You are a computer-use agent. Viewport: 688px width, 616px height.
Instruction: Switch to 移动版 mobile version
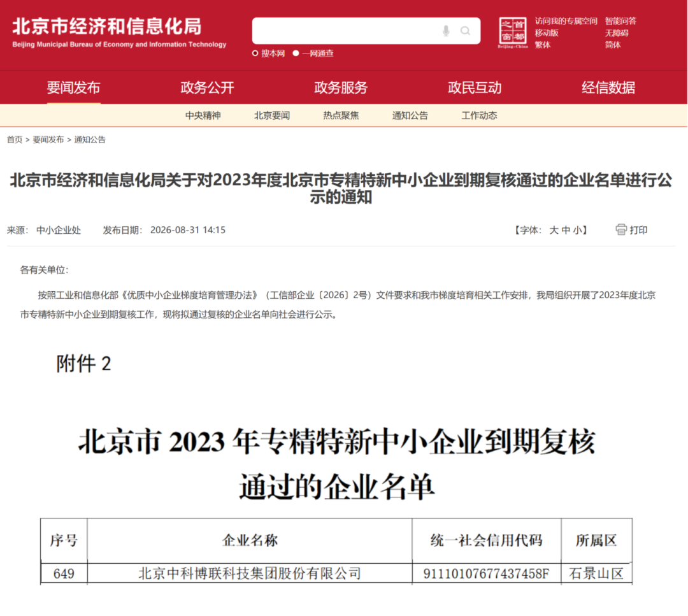[x=547, y=33]
